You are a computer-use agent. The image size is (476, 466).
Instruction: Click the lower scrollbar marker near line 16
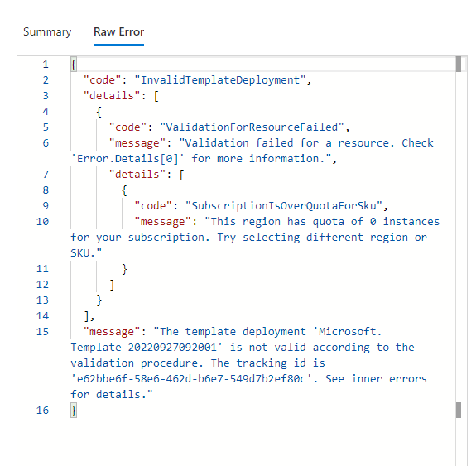click(459, 411)
